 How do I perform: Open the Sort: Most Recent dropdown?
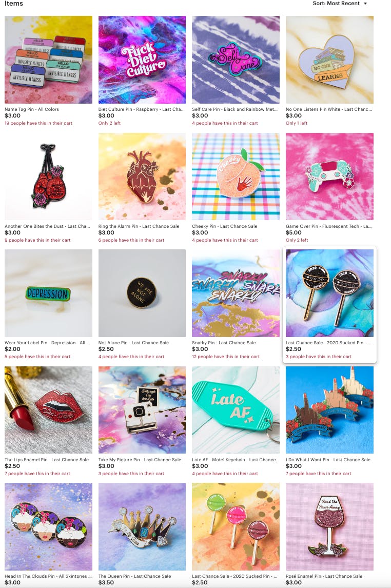coord(340,4)
